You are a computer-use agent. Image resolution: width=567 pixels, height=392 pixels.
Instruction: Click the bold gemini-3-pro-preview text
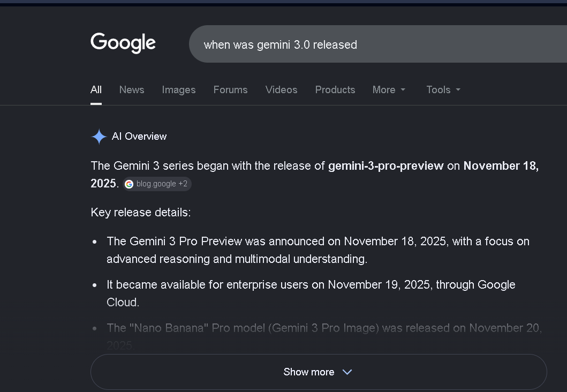pos(385,166)
